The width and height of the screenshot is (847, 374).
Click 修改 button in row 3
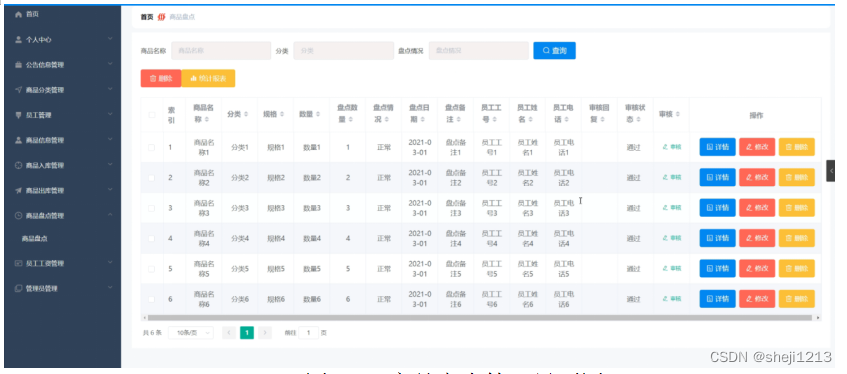click(757, 208)
